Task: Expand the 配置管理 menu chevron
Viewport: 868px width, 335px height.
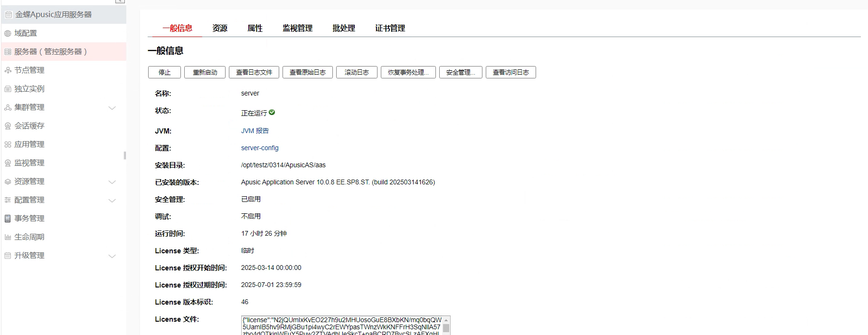Action: coord(112,201)
